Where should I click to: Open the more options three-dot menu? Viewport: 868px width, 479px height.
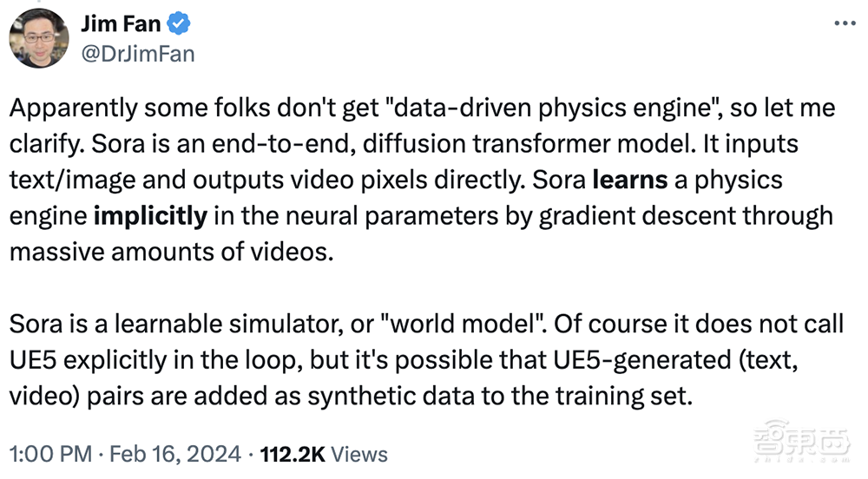[x=844, y=23]
